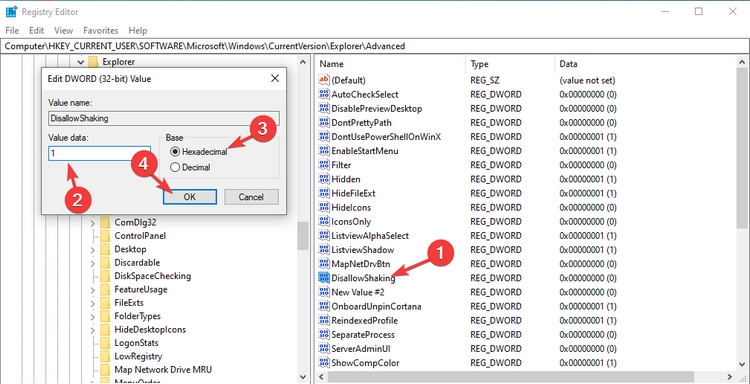Open the Favorites menu
This screenshot has width=750, height=384.
pyautogui.click(x=100, y=30)
